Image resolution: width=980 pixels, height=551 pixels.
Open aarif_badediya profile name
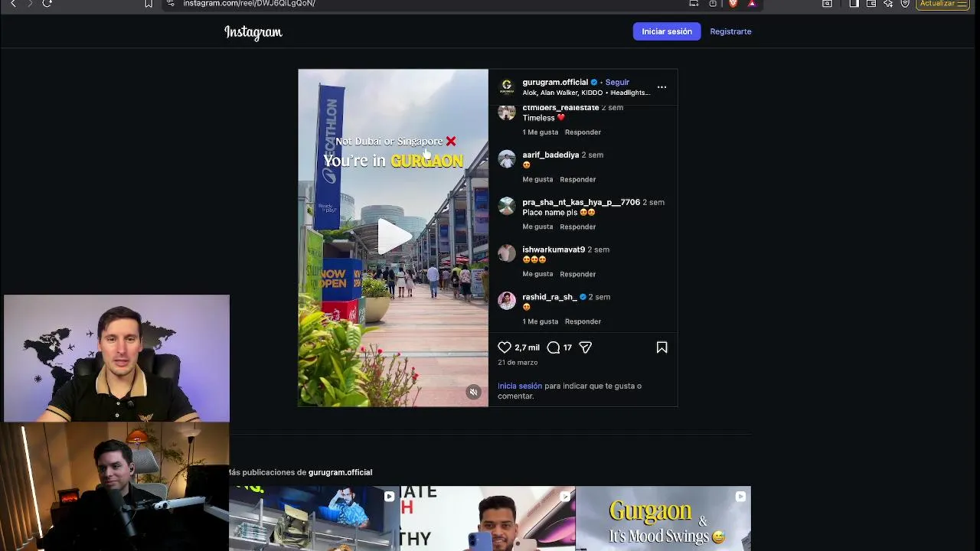[x=550, y=155]
